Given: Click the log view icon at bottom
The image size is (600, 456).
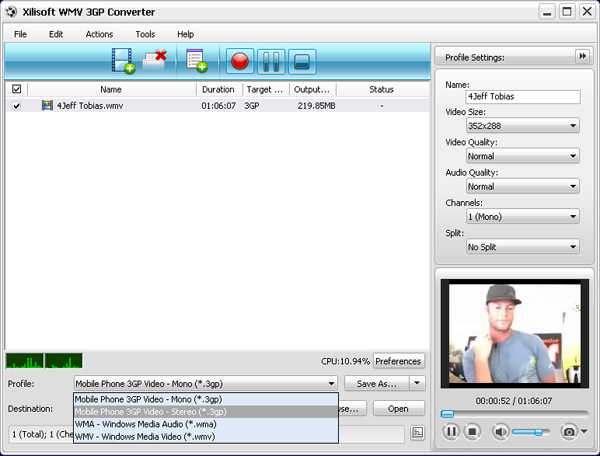Looking at the screenshot, I should pyautogui.click(x=417, y=433).
